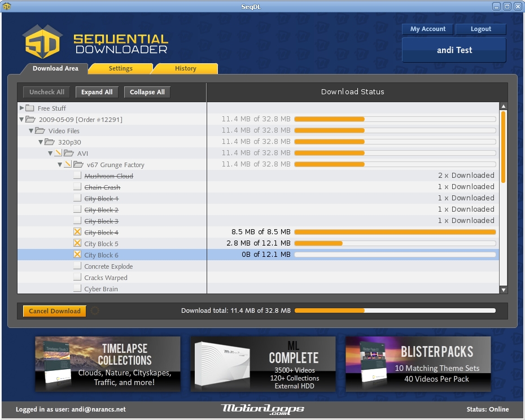
Task: Click the 'Logged in as user: andi@narancs.net' text
Action: click(71, 409)
